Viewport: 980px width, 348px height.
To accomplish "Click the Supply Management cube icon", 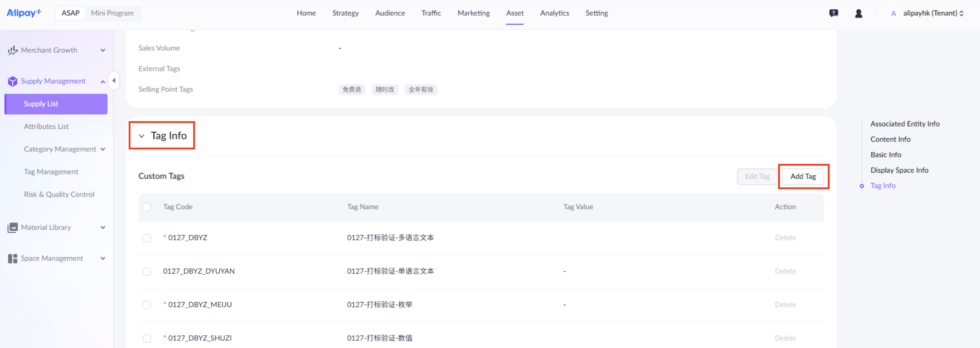I will [13, 81].
